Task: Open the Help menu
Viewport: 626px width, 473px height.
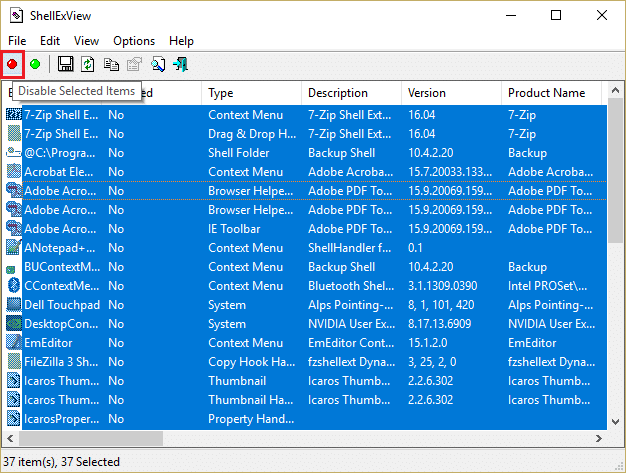Action: coord(181,41)
